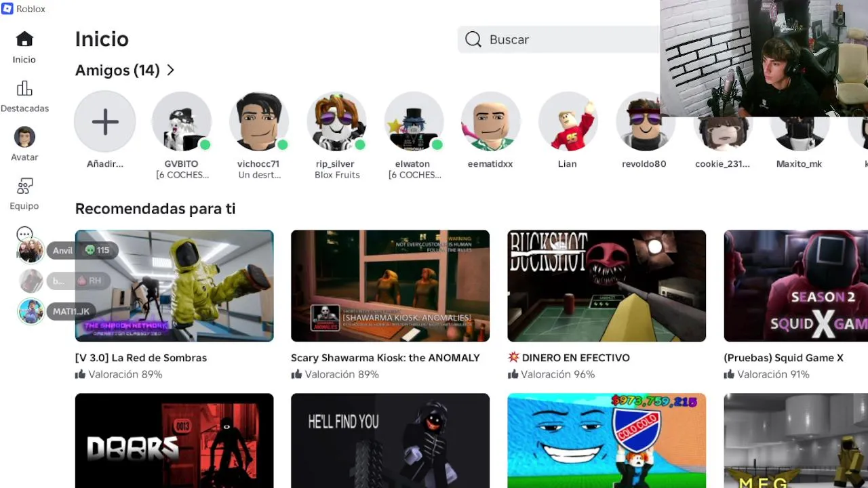Expand Amigos (14) with the chevron arrow
This screenshot has height=488, width=868.
[170, 70]
